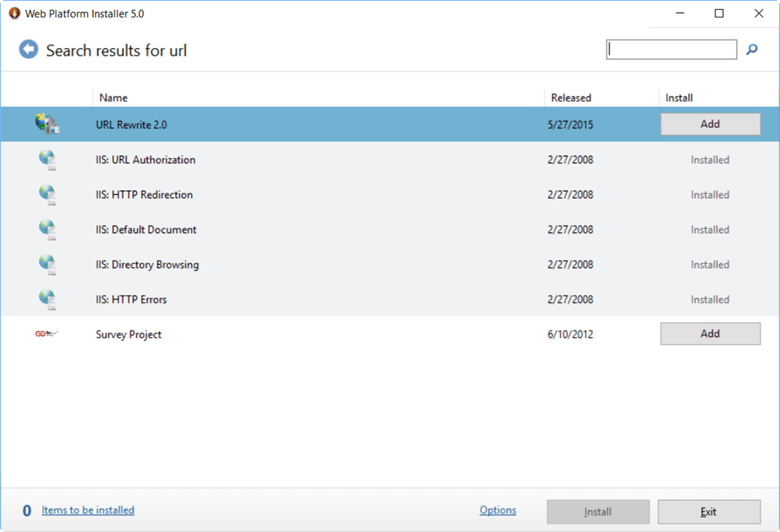
Task: Click the Install button
Action: pos(598,511)
